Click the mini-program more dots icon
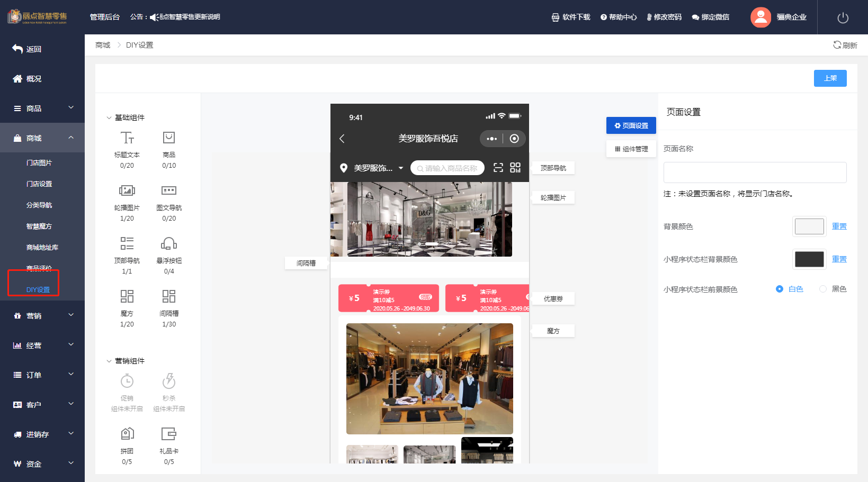The width and height of the screenshot is (868, 482). coord(491,139)
